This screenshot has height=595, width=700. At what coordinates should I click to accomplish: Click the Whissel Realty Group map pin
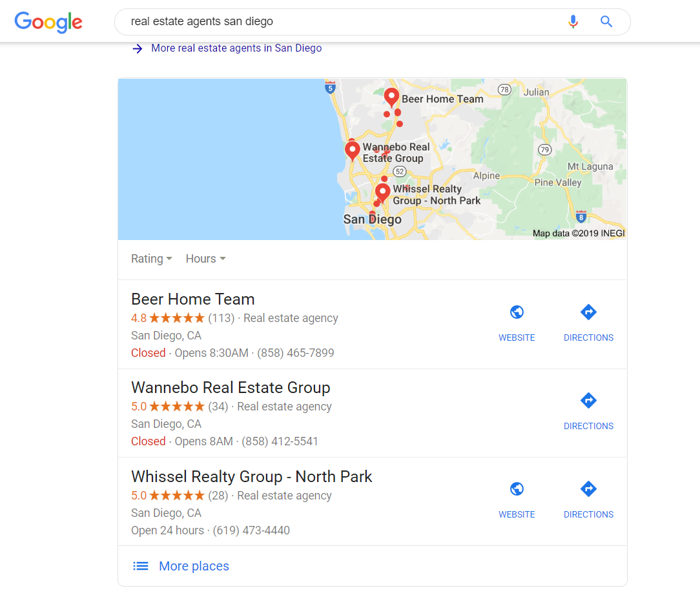pos(382,193)
